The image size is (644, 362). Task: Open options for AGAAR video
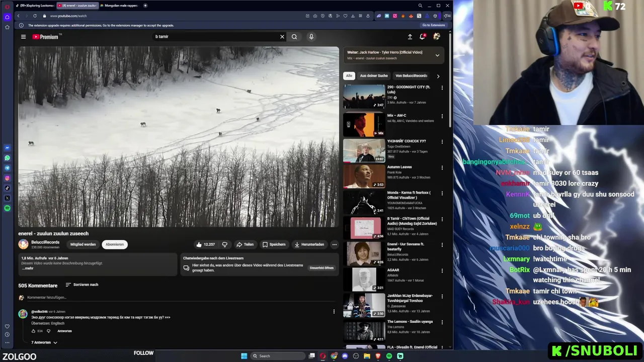point(442,271)
